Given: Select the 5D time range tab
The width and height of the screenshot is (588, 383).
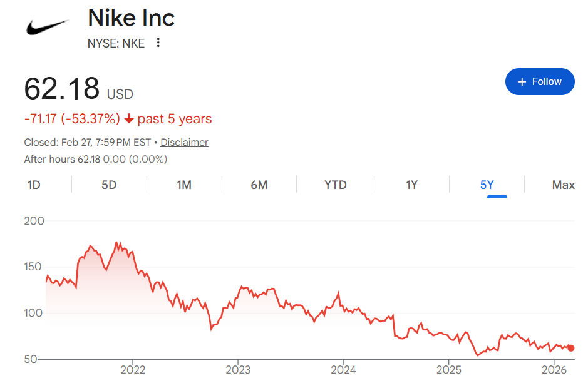Looking at the screenshot, I should tap(109, 185).
